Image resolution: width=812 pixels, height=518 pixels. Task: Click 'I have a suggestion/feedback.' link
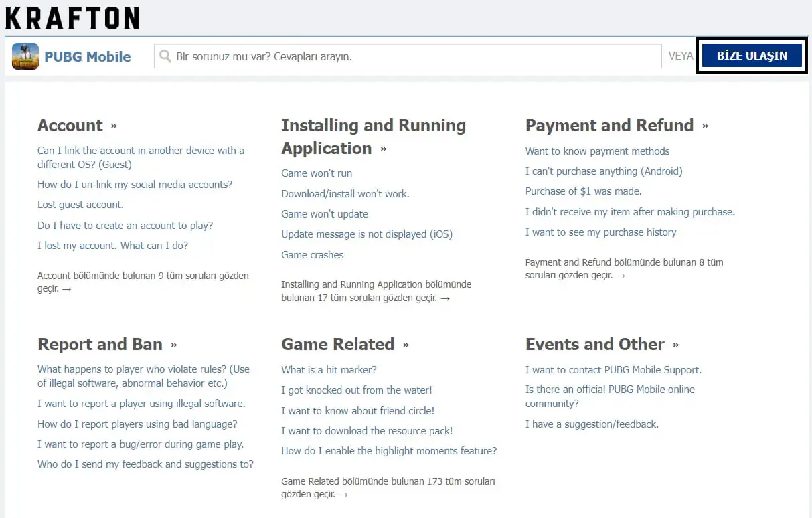[x=592, y=424]
